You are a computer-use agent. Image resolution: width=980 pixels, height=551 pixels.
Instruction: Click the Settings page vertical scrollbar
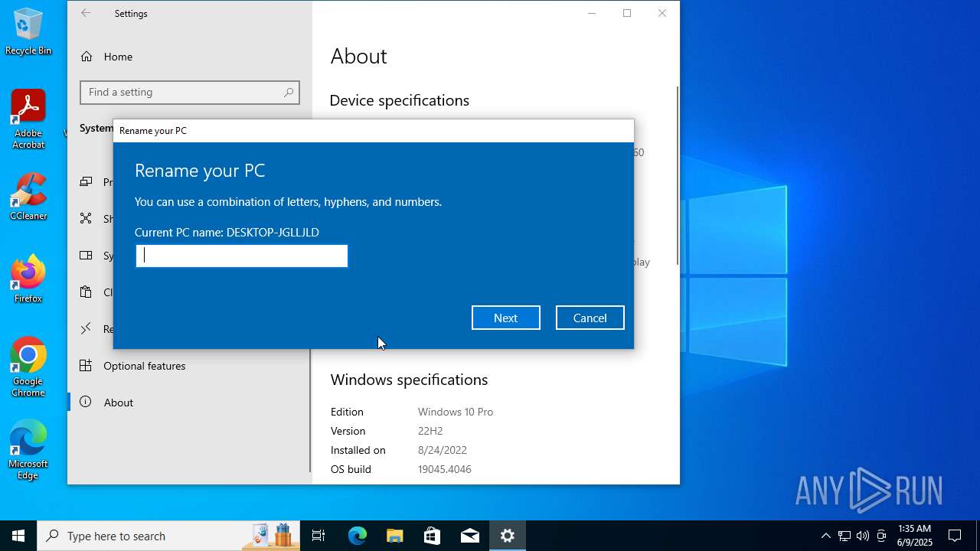(677, 176)
